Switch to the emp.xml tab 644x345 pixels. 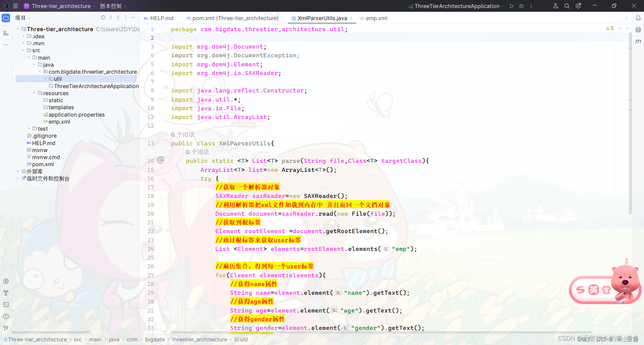(x=376, y=18)
